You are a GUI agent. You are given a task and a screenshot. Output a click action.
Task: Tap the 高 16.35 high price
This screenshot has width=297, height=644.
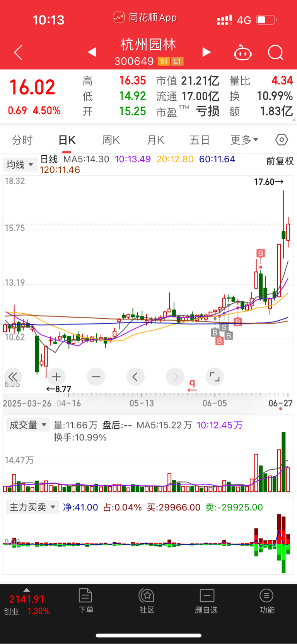(x=114, y=81)
